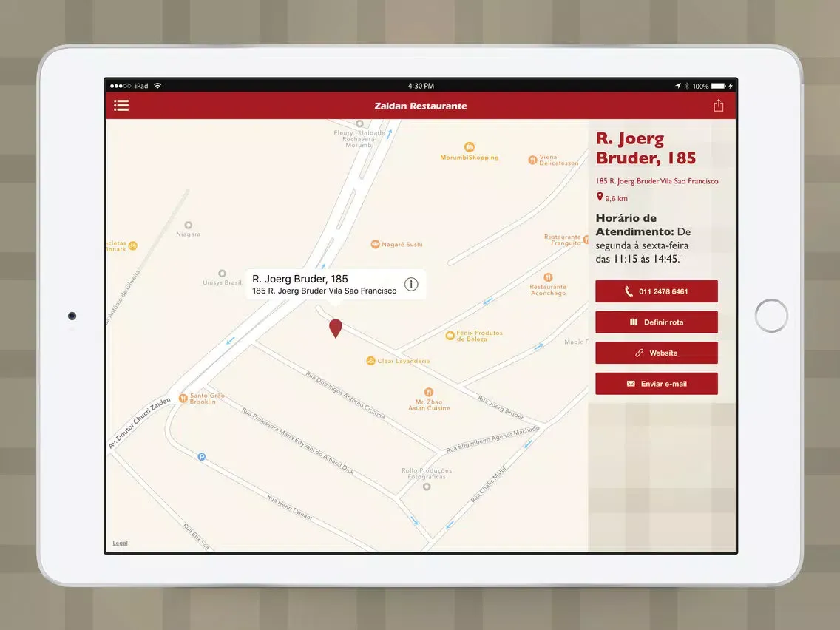Tap 4:30 PM clock in status bar
The image size is (840, 630).
click(421, 86)
